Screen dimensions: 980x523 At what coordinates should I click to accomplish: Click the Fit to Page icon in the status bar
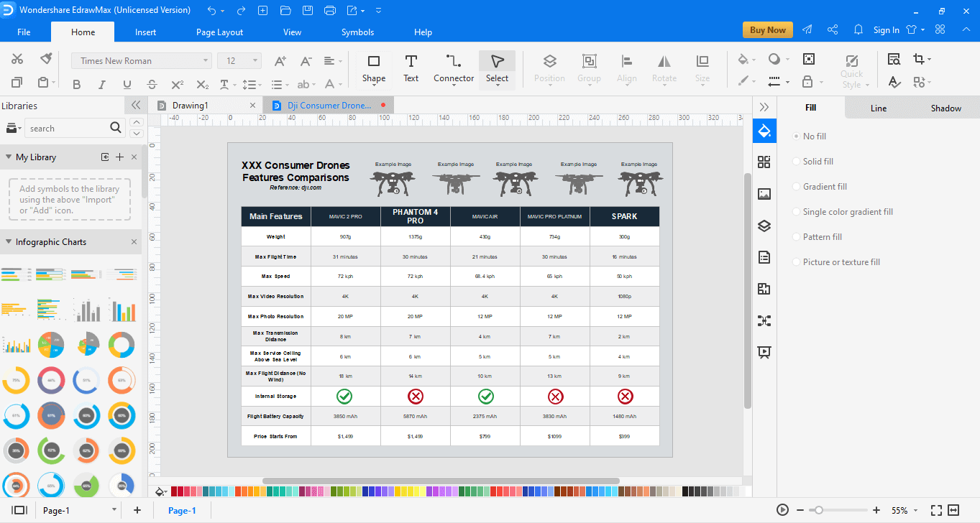tap(936, 510)
